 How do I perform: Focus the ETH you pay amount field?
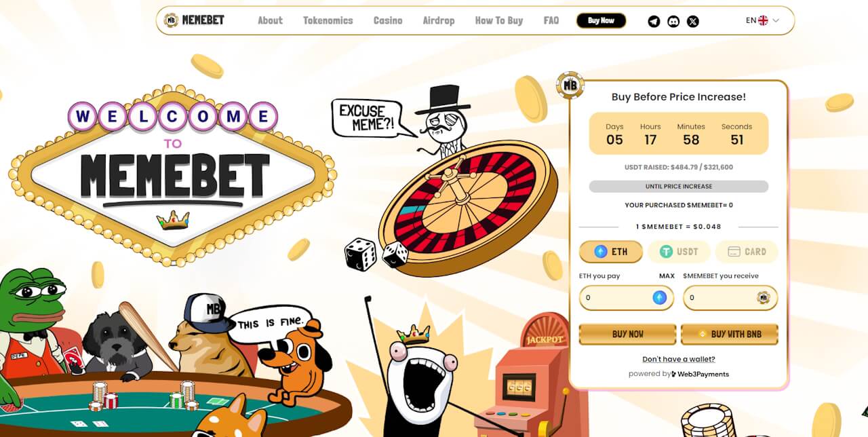(x=627, y=297)
